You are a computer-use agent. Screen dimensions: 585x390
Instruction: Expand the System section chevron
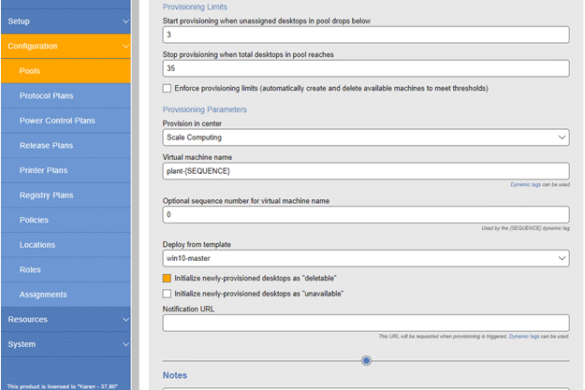126,344
